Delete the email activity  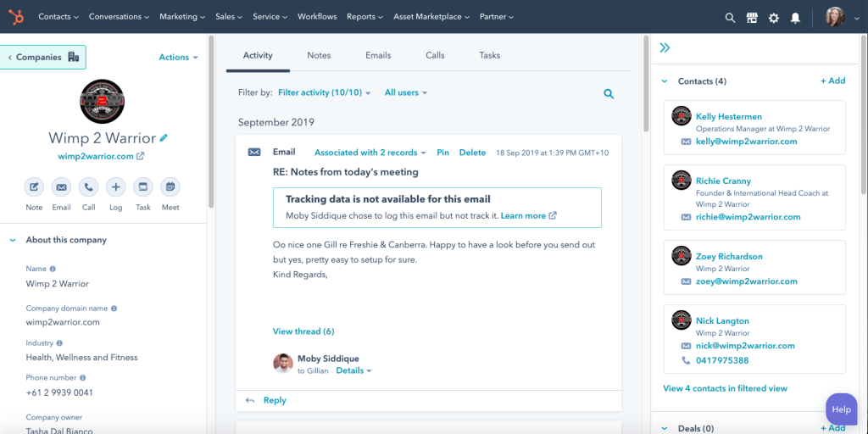pyautogui.click(x=472, y=153)
